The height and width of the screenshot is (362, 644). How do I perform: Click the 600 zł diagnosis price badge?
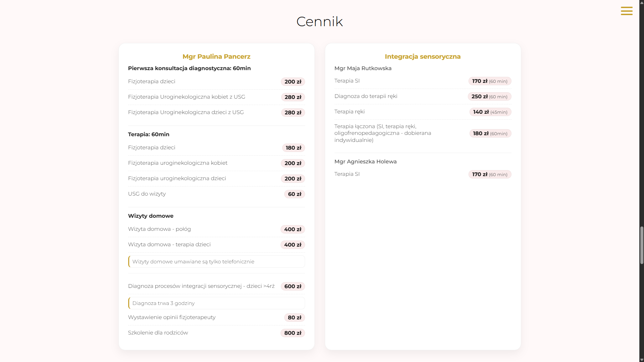[x=293, y=286]
